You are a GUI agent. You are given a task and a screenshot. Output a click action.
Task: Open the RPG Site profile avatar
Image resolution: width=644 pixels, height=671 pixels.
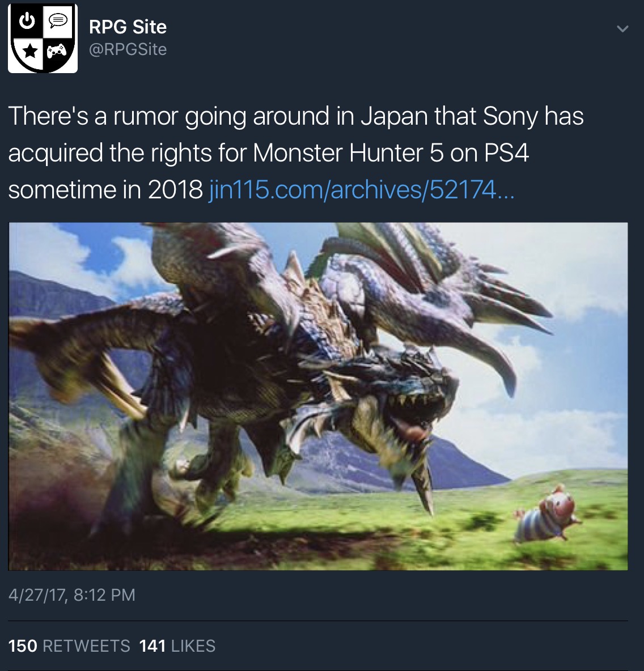pyautogui.click(x=43, y=38)
